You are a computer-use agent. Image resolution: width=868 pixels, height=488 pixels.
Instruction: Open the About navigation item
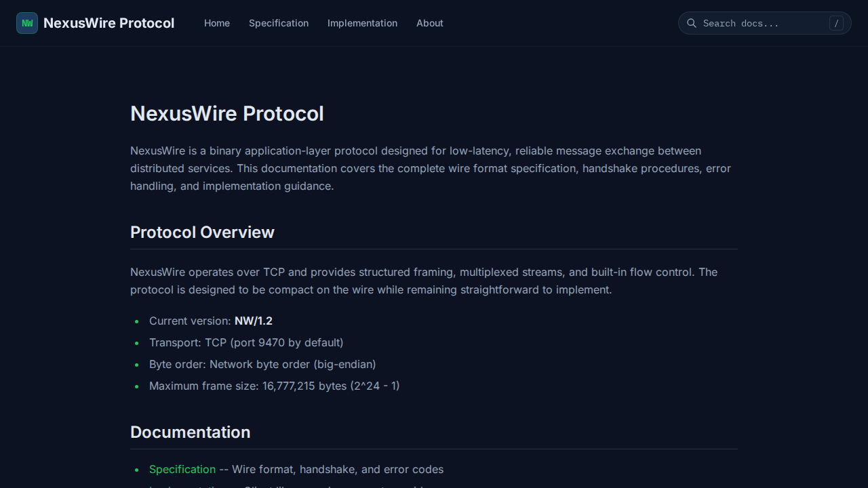[x=429, y=23]
